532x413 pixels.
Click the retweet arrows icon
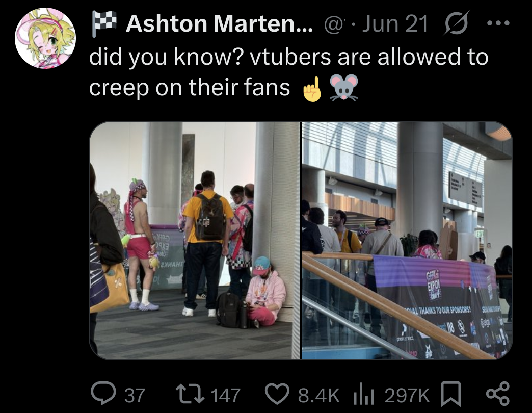tap(191, 394)
